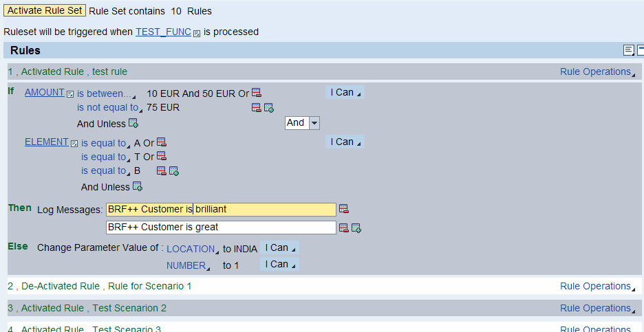Open value help icon beside TEST_FUNC
This screenshot has width=644, height=332.
point(197,33)
